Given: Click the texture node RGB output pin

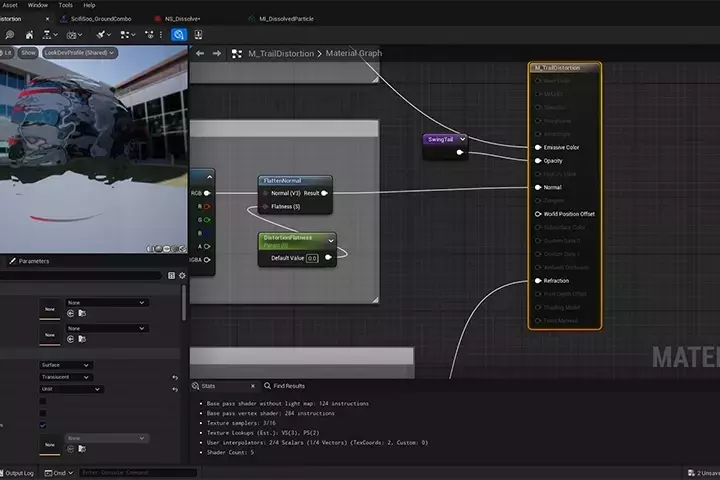Looking at the screenshot, I should tap(207, 193).
